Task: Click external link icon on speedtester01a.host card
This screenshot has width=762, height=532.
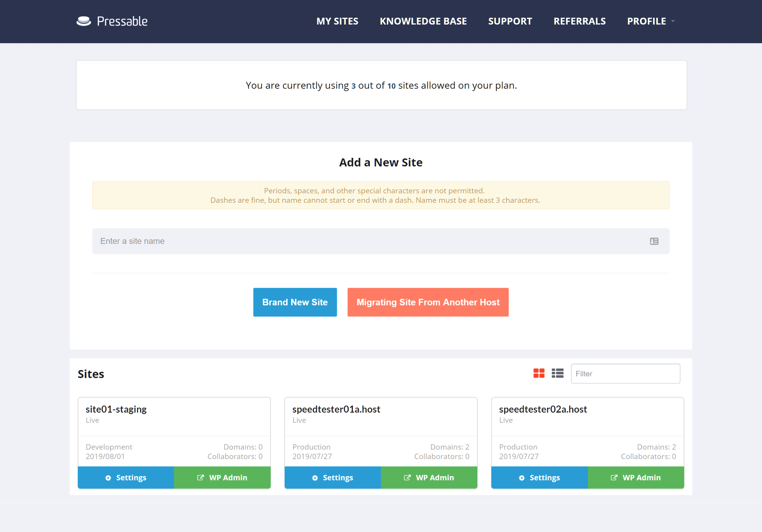Action: [x=407, y=477]
